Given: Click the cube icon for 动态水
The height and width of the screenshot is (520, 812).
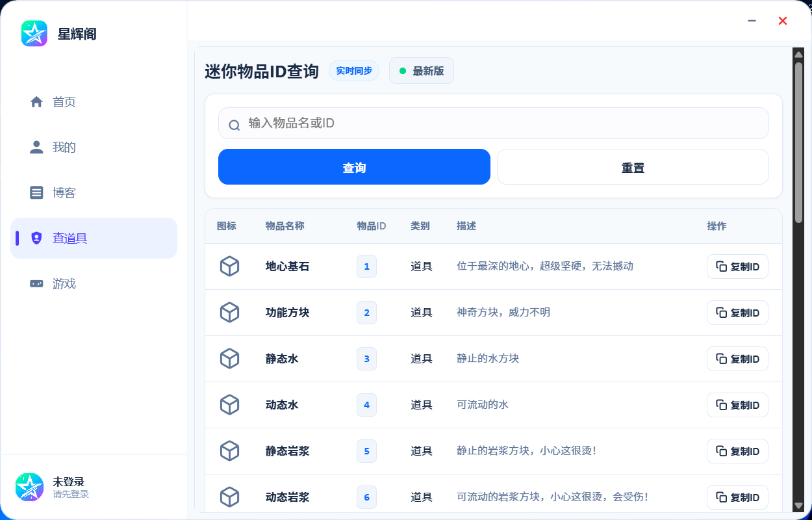Looking at the screenshot, I should click(x=229, y=405).
